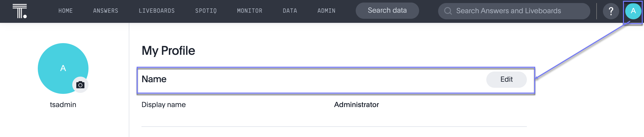Open the user avatar menu in top bar

click(633, 11)
